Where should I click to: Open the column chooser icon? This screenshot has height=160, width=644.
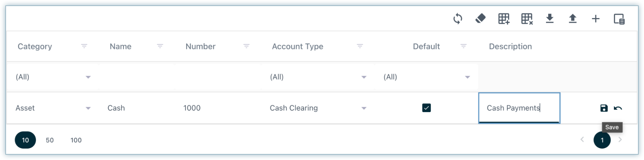tap(619, 19)
